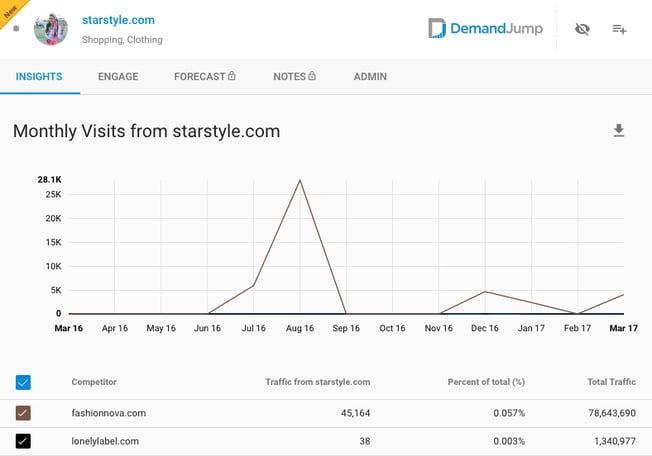The image size is (652, 456).
Task: Click the gray status dot beside avatar
Action: pos(16,29)
